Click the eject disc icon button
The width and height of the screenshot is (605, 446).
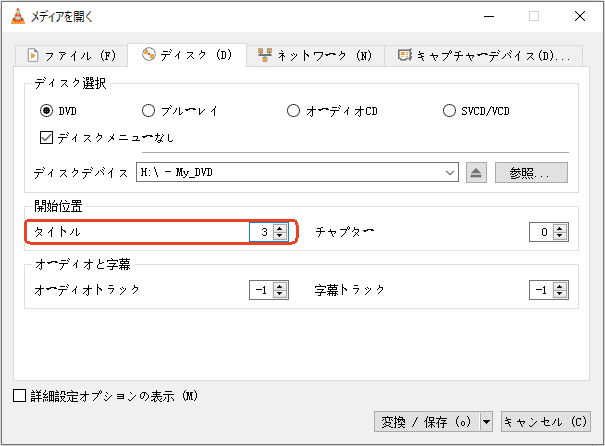coord(476,172)
